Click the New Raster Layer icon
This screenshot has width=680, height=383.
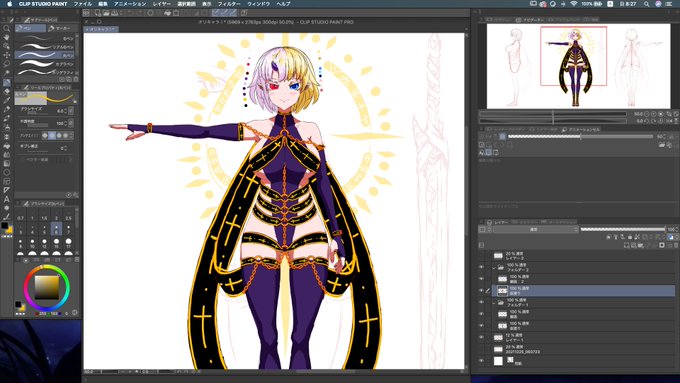tap(626, 246)
